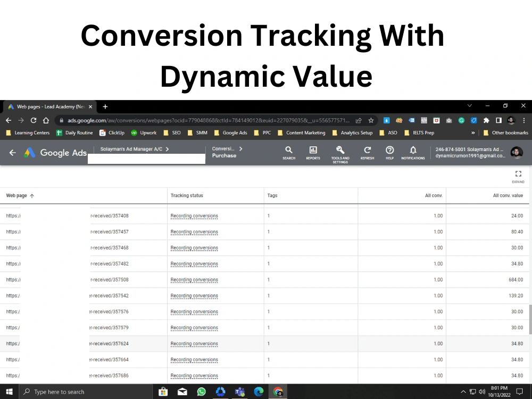Open Chrome three-dot menu

[524, 120]
